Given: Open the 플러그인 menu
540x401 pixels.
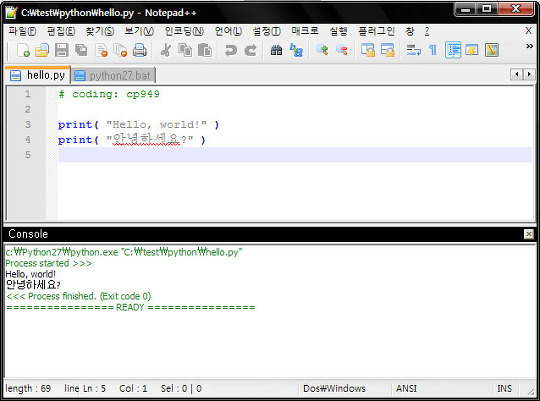Looking at the screenshot, I should coord(376,31).
